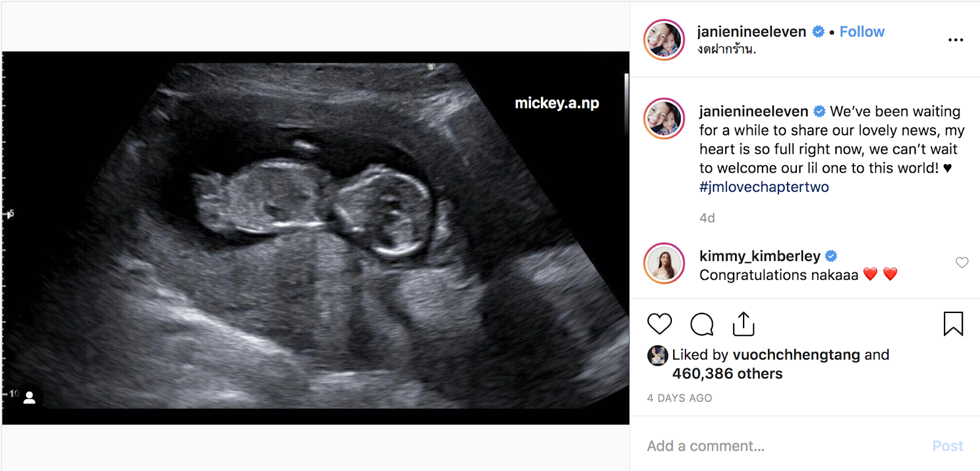Click the Follow link next to janienineeleven
This screenshot has width=980, height=471.
pos(862,32)
